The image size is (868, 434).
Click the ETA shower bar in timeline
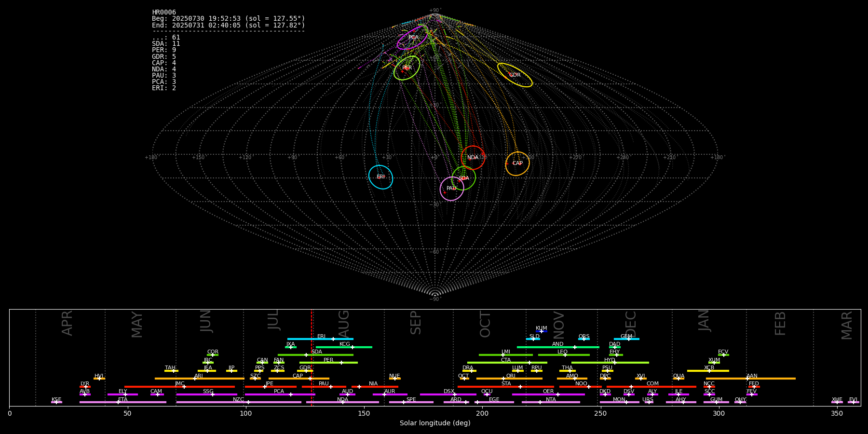pyautogui.click(x=123, y=402)
